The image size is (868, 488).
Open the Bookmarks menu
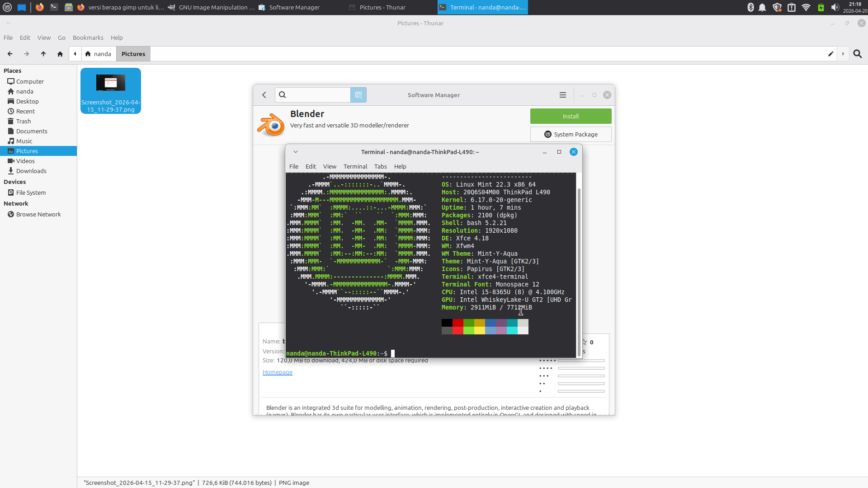pos(88,38)
